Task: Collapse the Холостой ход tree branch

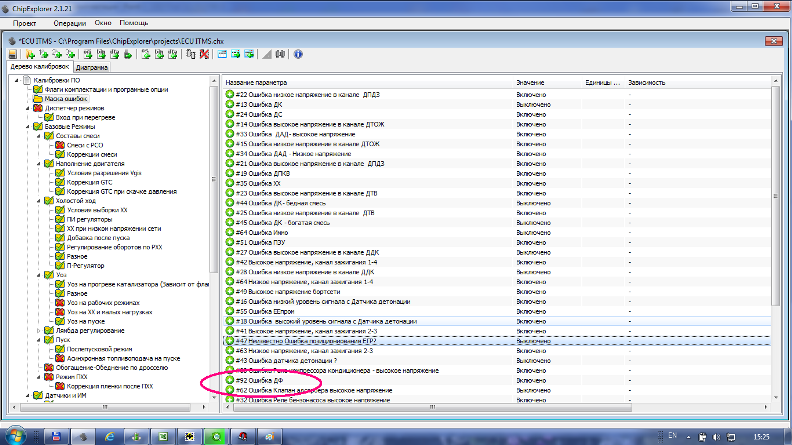Action: pos(37,201)
